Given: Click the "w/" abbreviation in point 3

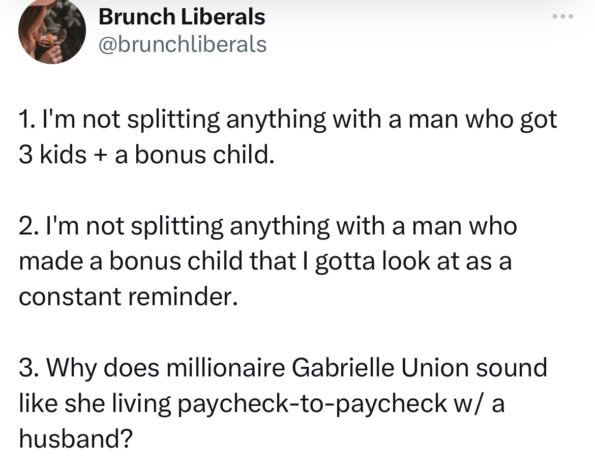Looking at the screenshot, I should pos(469,404).
